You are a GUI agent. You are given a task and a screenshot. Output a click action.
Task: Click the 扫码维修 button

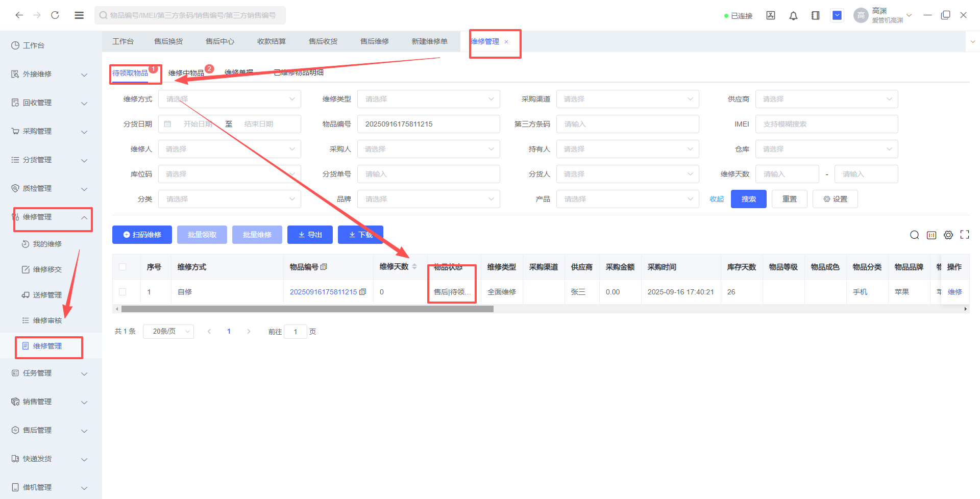(x=142, y=235)
